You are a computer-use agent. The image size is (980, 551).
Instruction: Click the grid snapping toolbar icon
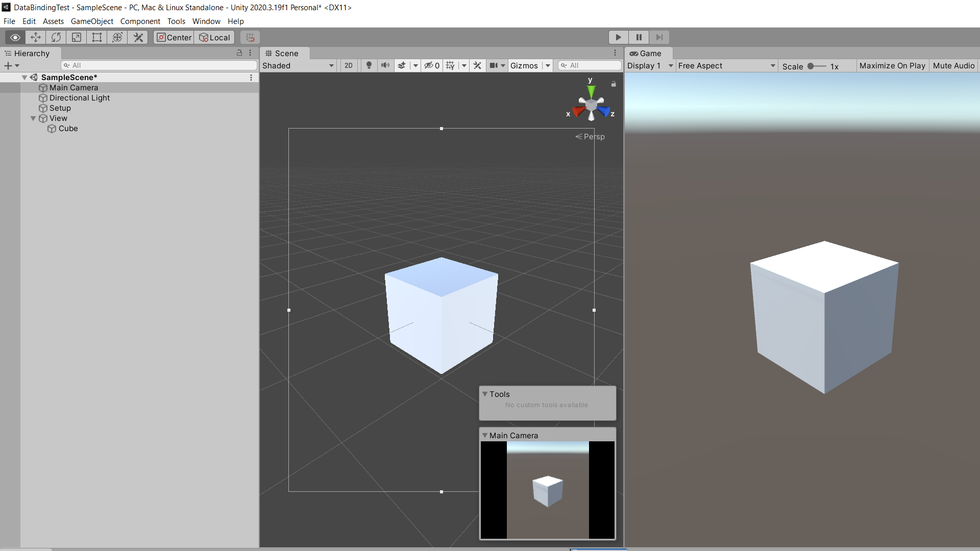[250, 37]
